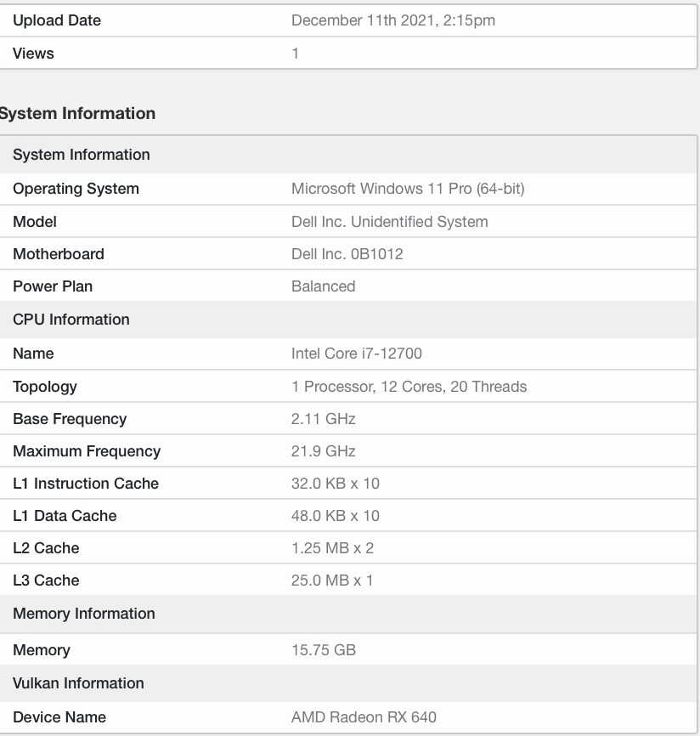
Task: Click the Memory 15.75 GB value
Action: point(324,650)
